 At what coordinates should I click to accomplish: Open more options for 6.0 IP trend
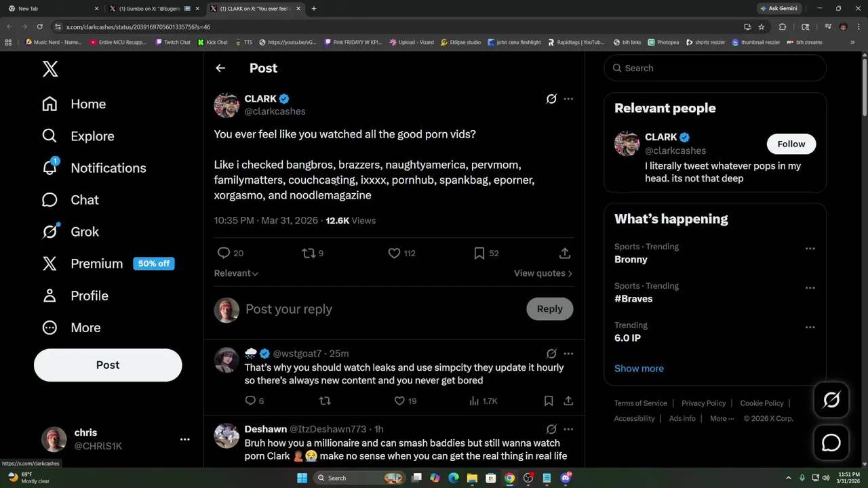pyautogui.click(x=810, y=327)
